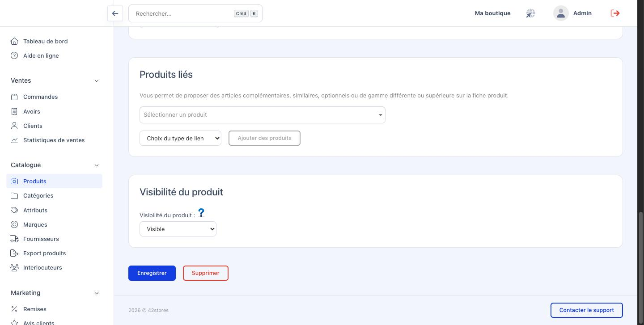Click the back arrow button
Viewport: 644px width, 325px height.
[x=115, y=13]
